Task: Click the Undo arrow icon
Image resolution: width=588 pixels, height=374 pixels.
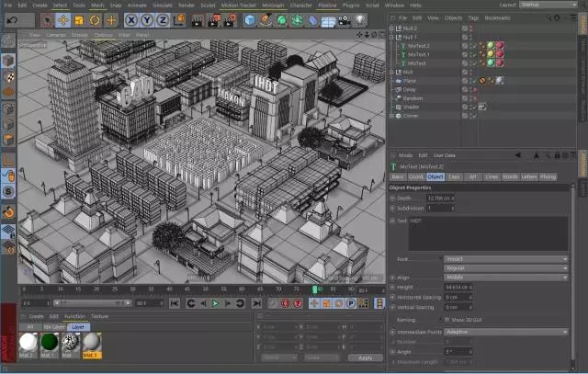Action: (12, 19)
